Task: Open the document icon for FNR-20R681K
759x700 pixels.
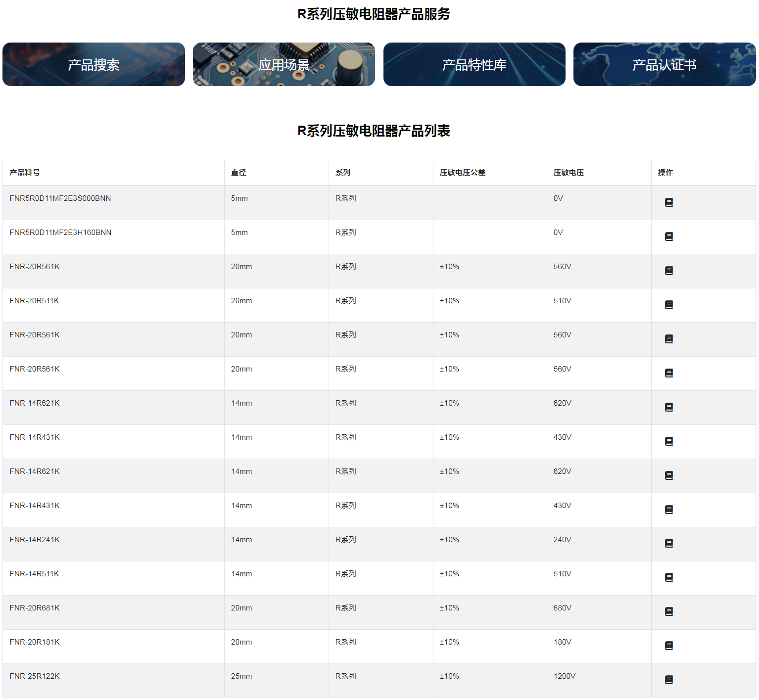Action: (x=668, y=612)
